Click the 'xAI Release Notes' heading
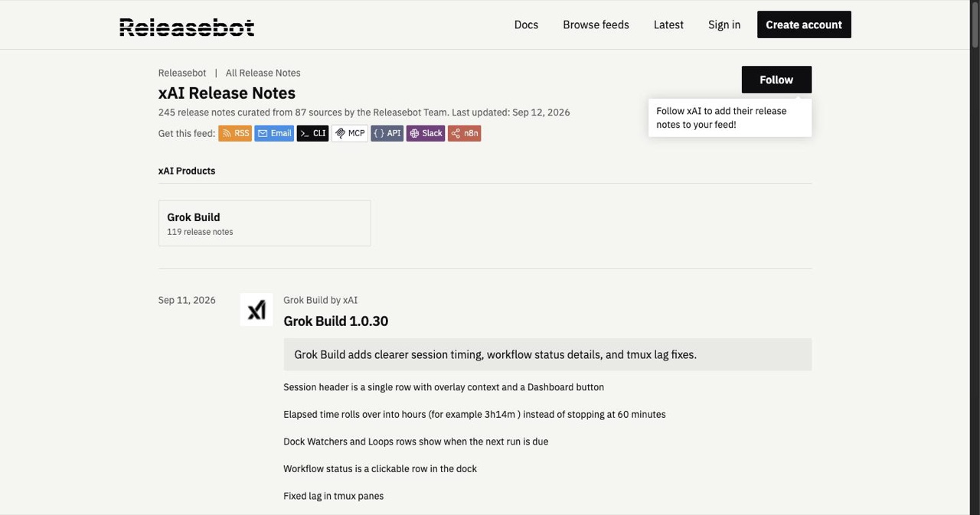Screen dimensions: 980x515 [x=227, y=93]
